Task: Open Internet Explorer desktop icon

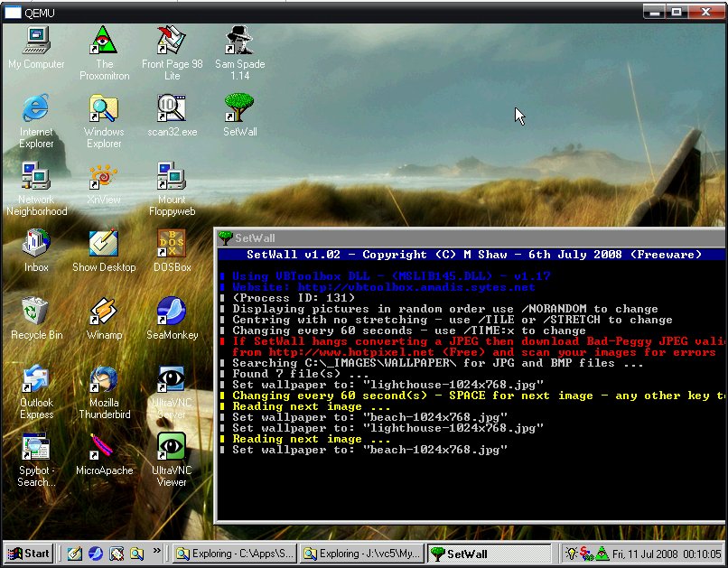Action: point(36,121)
